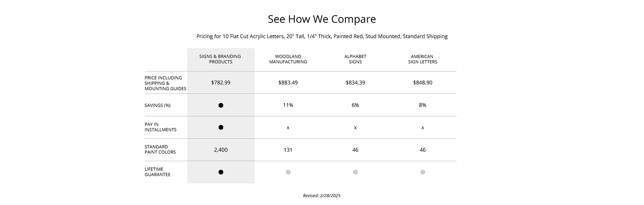Click the black dot in the Savings row

point(221,105)
